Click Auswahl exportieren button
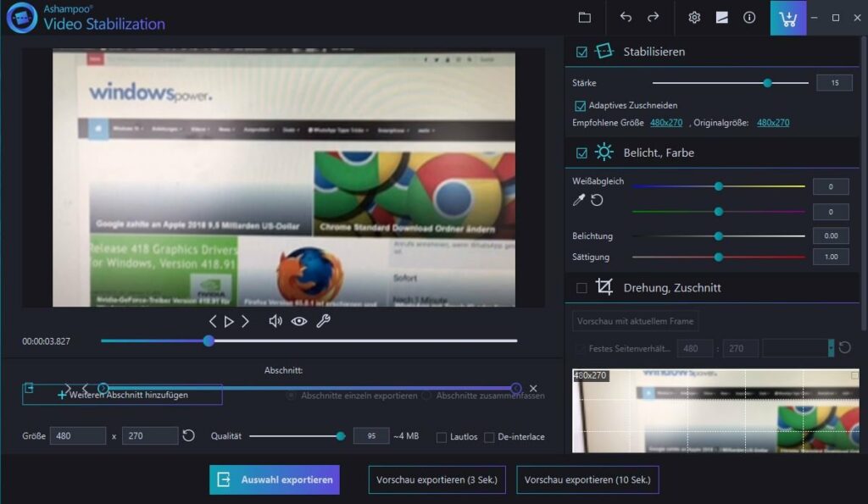Image resolution: width=868 pixels, height=504 pixels. [x=275, y=479]
